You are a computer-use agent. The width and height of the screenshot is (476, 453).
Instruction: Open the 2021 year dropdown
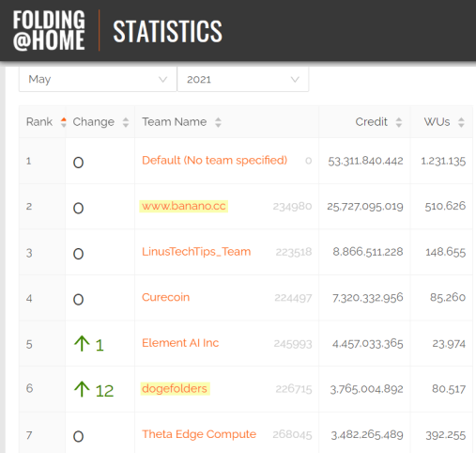(243, 80)
